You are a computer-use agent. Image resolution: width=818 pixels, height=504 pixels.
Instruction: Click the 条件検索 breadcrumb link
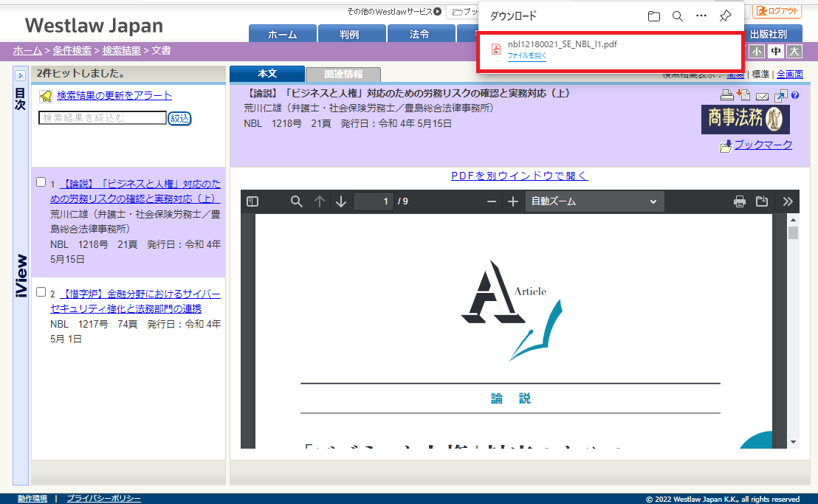pos(72,51)
